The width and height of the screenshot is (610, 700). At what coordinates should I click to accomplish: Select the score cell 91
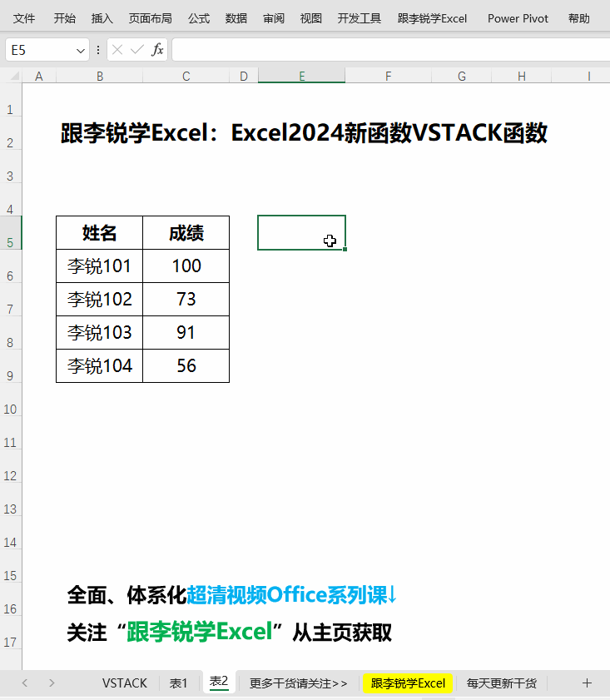pyautogui.click(x=186, y=333)
